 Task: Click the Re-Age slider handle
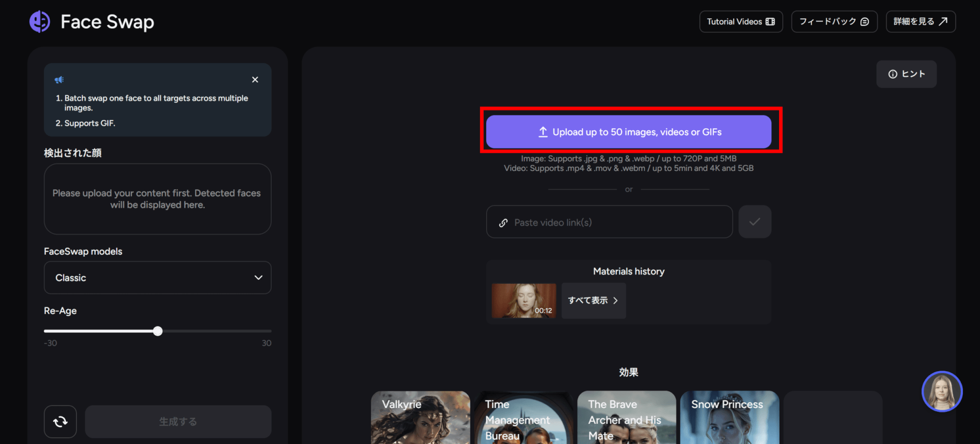click(x=158, y=331)
